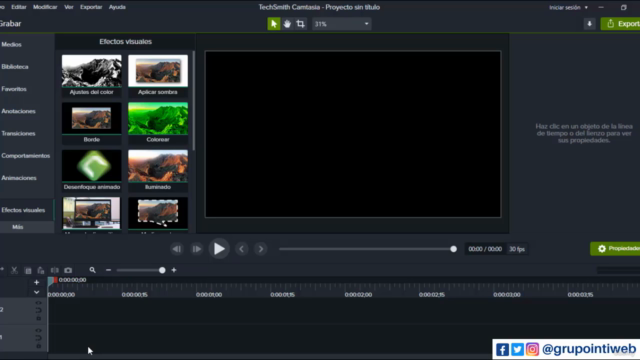This screenshot has width=640, height=360.
Task: Open the Ver menu
Action: coord(69,7)
